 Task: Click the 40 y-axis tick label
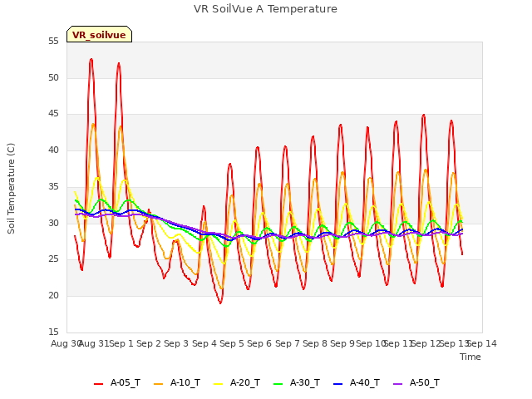pyautogui.click(x=53, y=150)
